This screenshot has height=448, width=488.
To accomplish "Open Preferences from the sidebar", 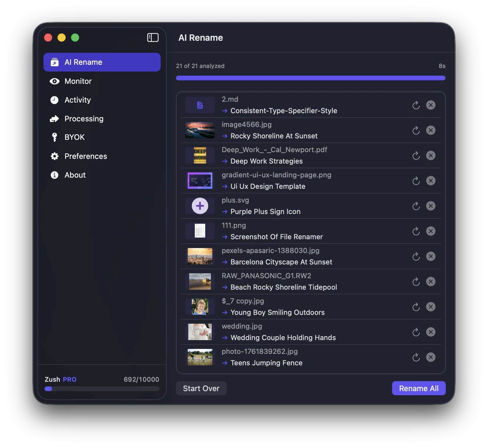I will tap(85, 156).
